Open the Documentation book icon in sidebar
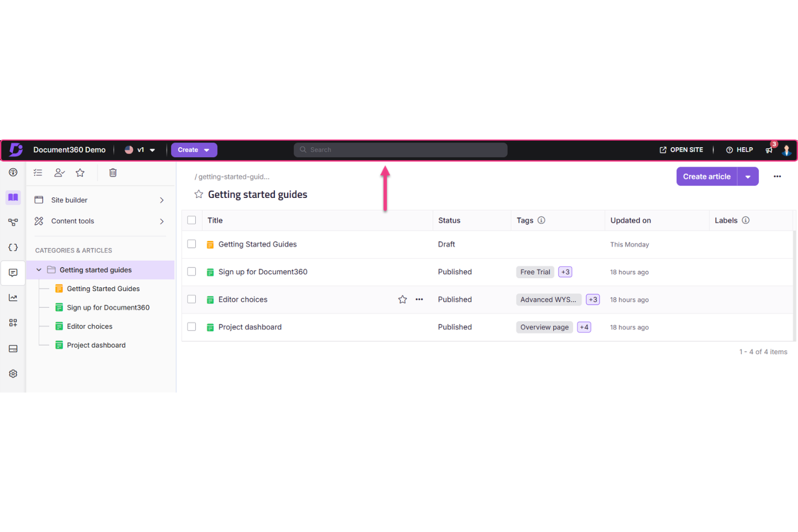Screen dimensions: 798x532 (13, 198)
